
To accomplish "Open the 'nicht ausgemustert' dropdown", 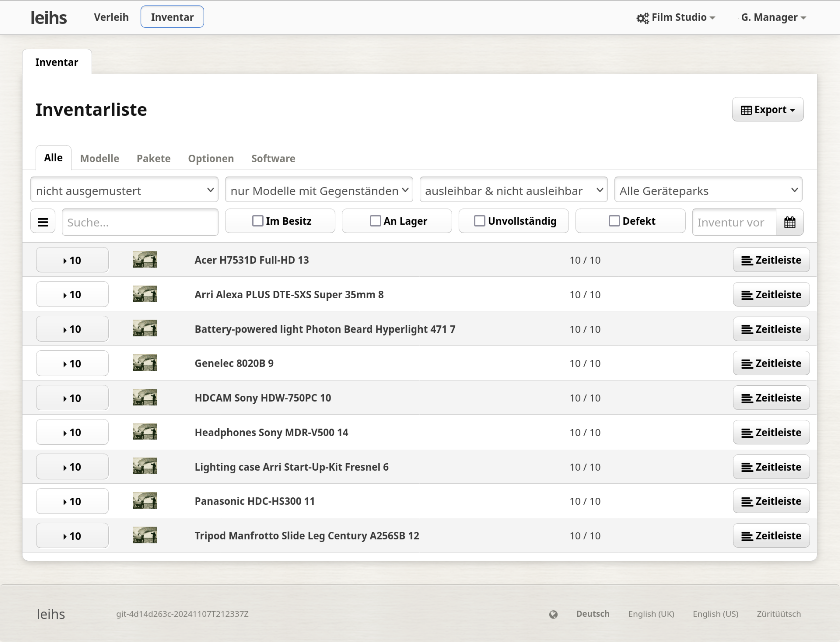I will click(124, 190).
